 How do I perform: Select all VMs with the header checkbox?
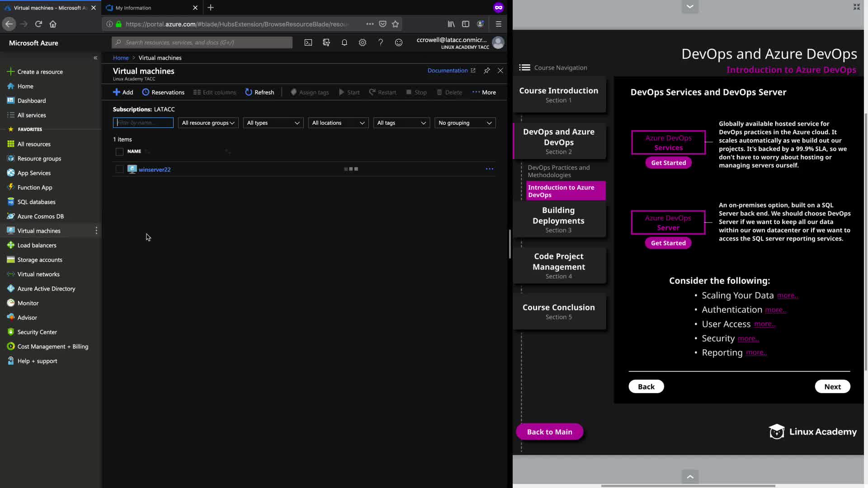(x=119, y=152)
